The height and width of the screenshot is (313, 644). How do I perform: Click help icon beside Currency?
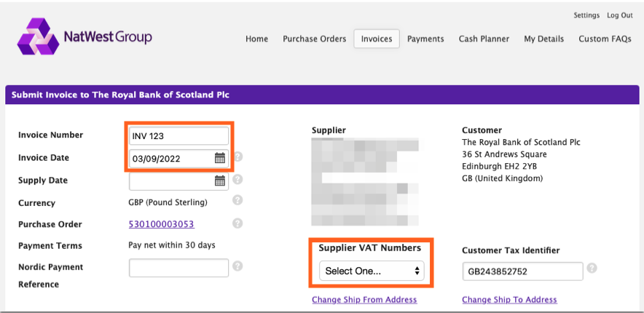click(237, 200)
